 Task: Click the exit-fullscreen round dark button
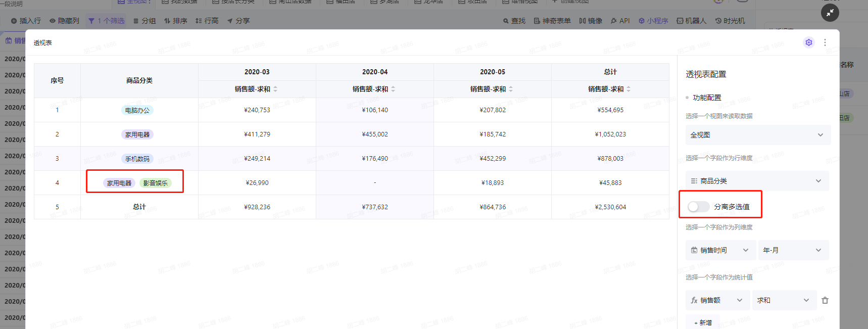click(830, 13)
